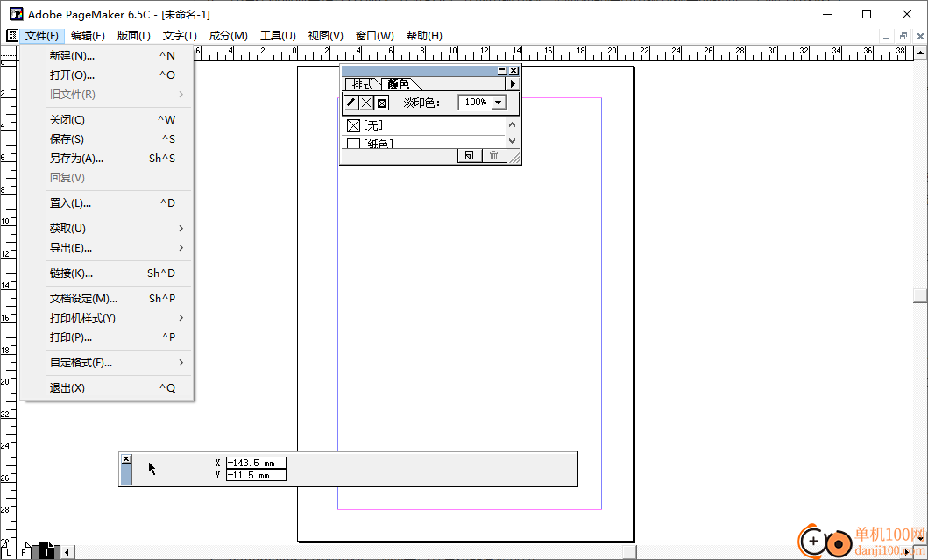The height and width of the screenshot is (560, 928).
Task: Select the stroke color pencil icon
Action: tap(351, 103)
